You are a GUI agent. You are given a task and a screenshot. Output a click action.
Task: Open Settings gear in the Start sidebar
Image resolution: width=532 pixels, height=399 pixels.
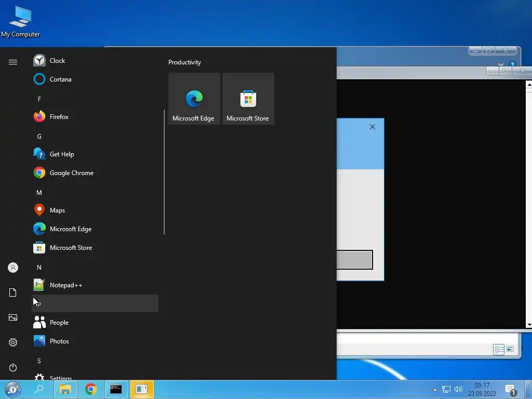click(x=13, y=342)
